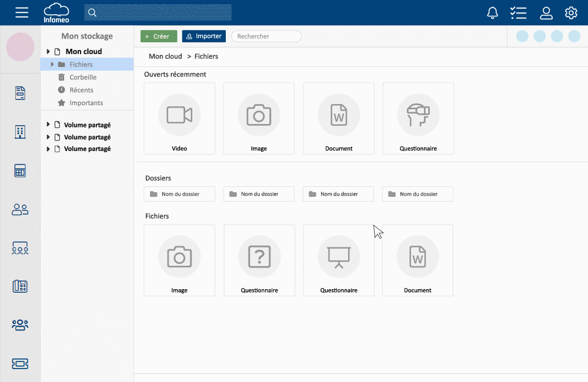Viewport: 588px width, 382px height.
Task: Open the task checklist icon
Action: 518,13
